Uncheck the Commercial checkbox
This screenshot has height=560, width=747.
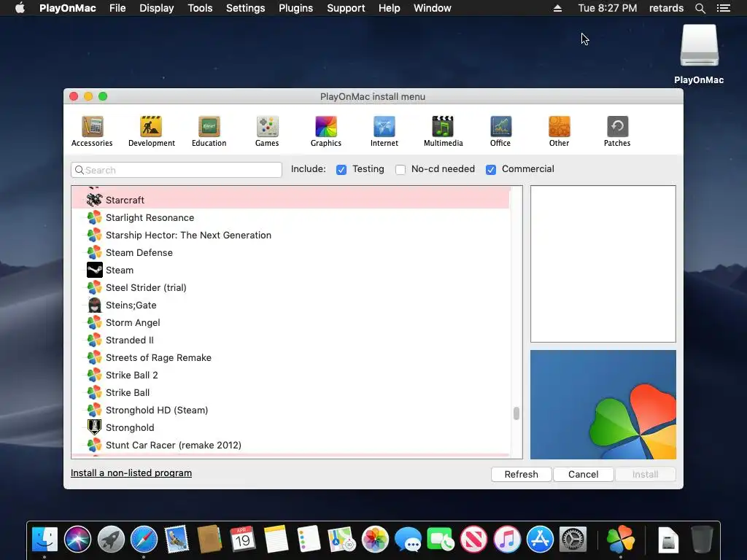[491, 169]
